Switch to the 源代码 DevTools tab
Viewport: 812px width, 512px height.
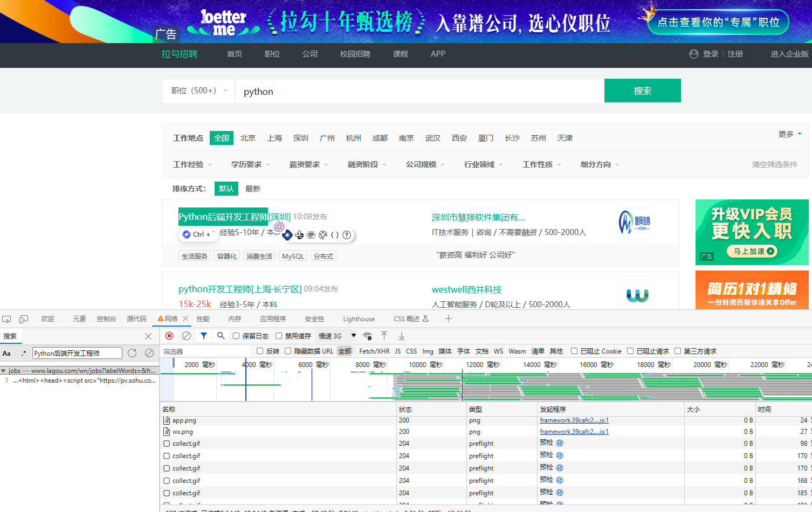click(136, 319)
